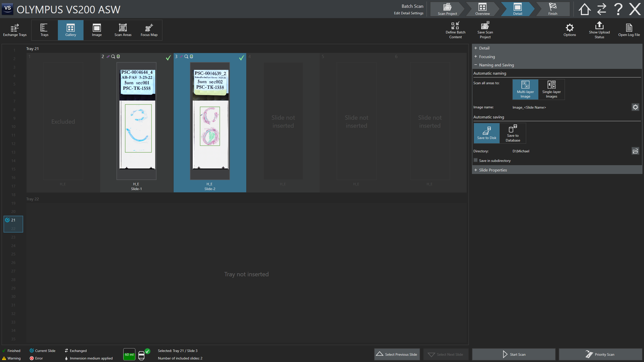Click the image name settings gear
The height and width of the screenshot is (362, 644).
pos(635,107)
